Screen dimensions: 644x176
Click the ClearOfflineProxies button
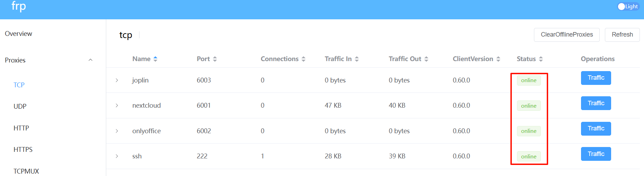coord(566,35)
